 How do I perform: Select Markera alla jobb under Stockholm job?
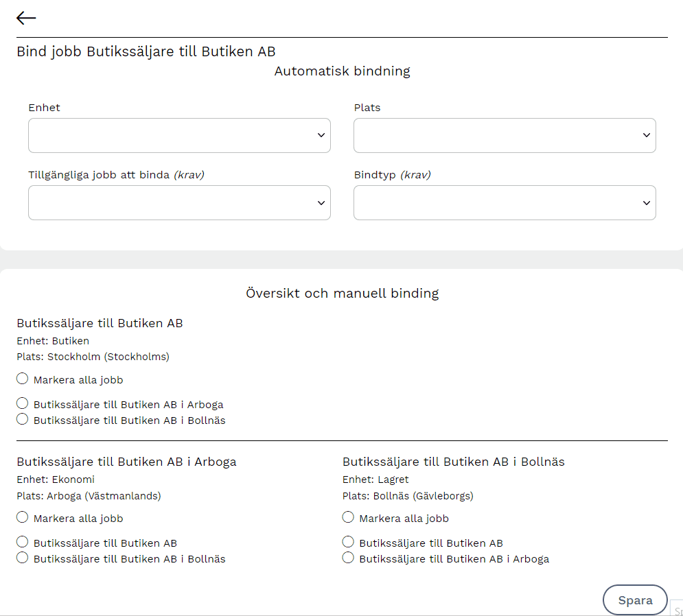click(x=23, y=379)
